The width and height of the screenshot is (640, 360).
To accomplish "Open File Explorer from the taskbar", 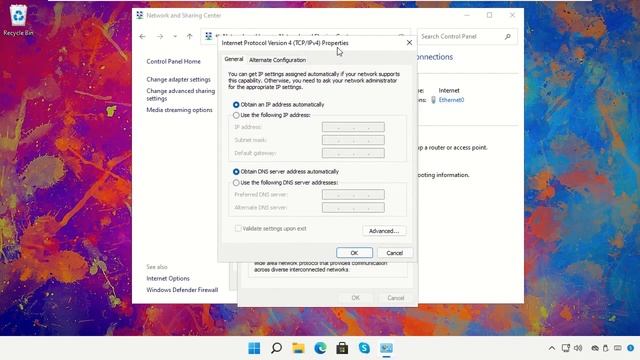I will click(298, 348).
